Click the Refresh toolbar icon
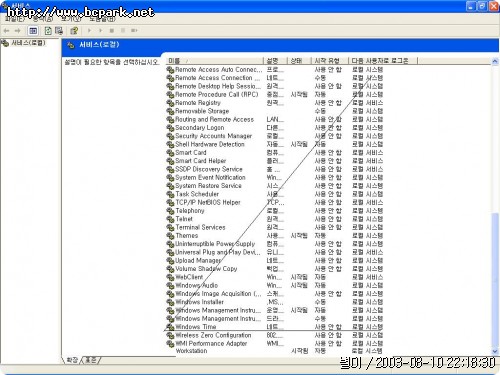Image resolution: width=500 pixels, height=375 pixels. point(48,31)
